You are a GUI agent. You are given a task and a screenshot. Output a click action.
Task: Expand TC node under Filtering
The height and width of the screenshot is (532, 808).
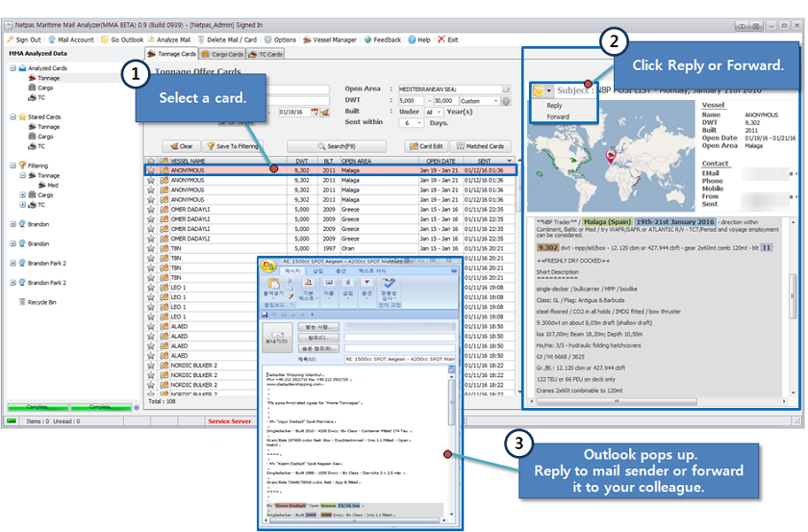click(23, 205)
